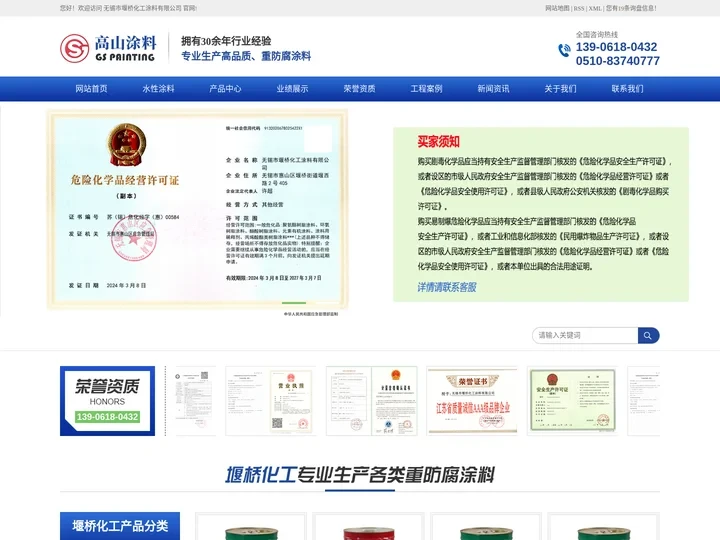Click the 堰桥化工产品分类 heading
The image size is (720, 540).
[x=120, y=526]
